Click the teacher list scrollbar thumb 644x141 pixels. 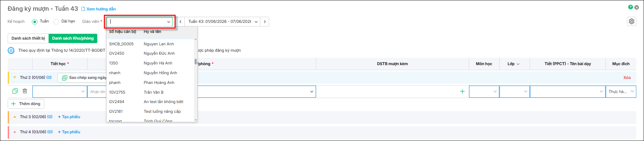pos(196,61)
